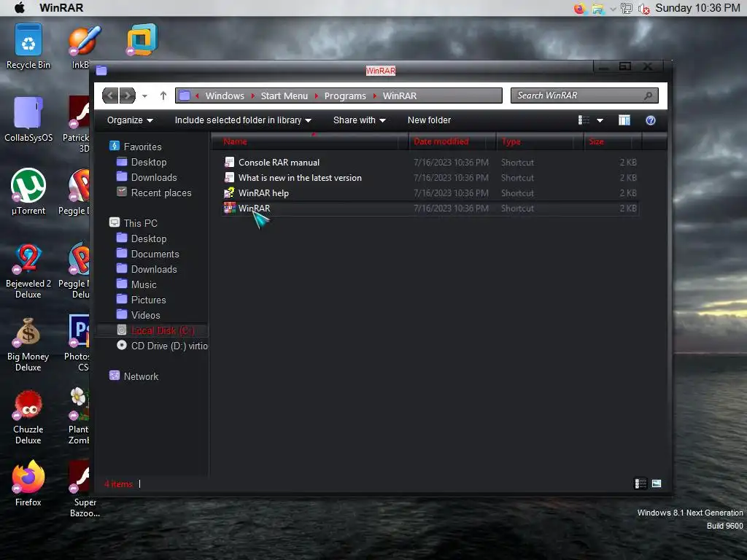Open Include selected folder in library dropdown
Screen dimensions: 747x560
pos(243,120)
